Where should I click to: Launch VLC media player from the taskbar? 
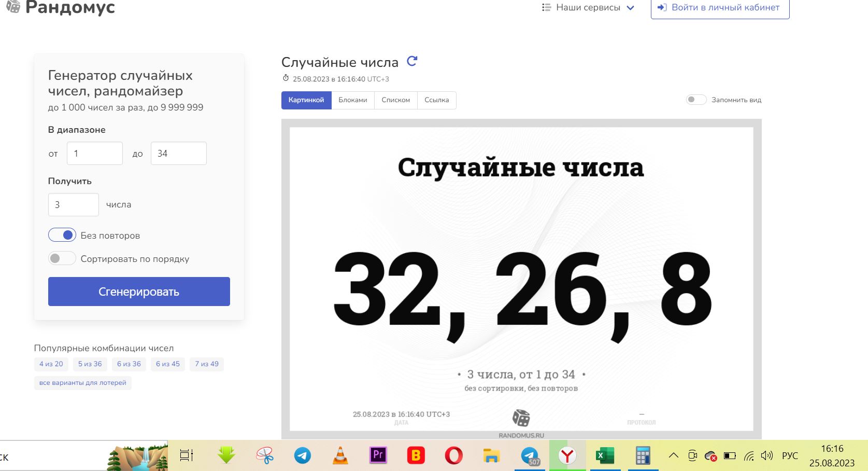coord(340,456)
